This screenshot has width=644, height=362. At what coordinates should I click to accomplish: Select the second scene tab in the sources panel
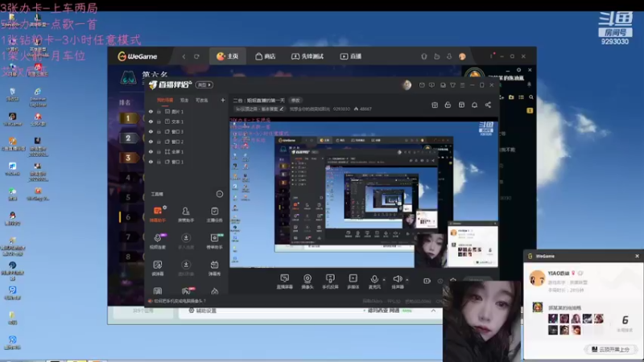(184, 100)
